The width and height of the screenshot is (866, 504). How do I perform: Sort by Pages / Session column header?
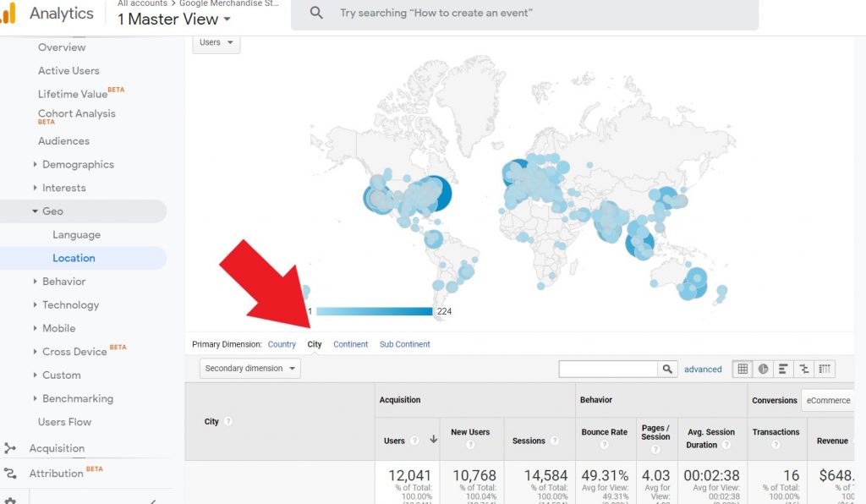[x=655, y=432]
